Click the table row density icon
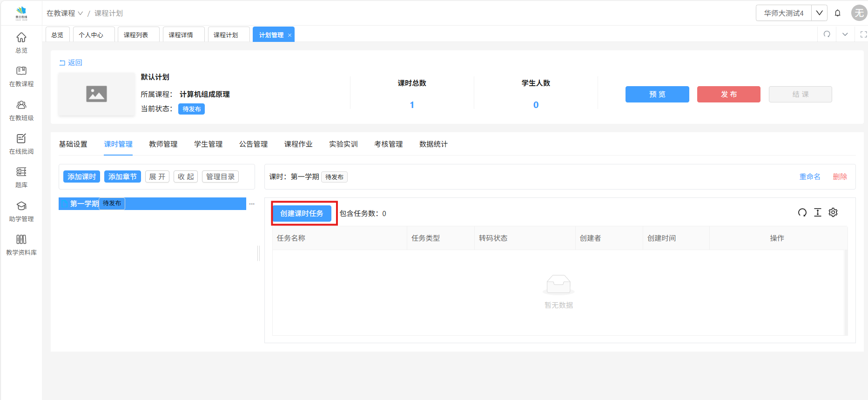The width and height of the screenshot is (868, 400). pyautogui.click(x=817, y=213)
